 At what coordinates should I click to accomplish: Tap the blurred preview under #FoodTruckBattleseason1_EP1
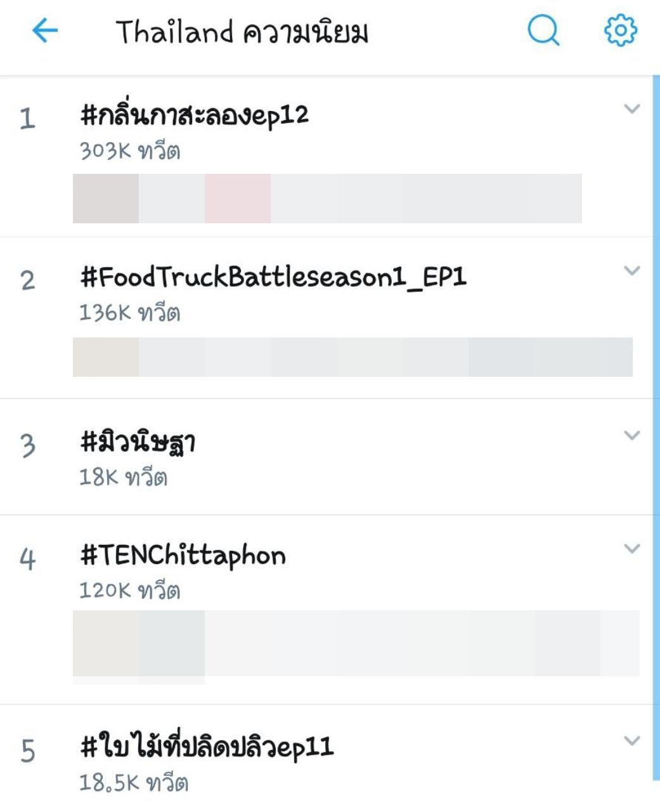point(353,357)
